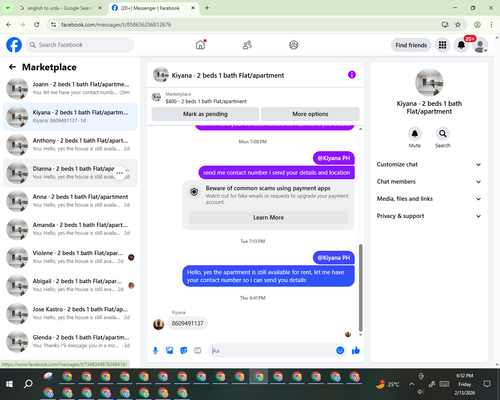Viewport: 500px width, 400px height.
Task: Focus the Search Facebook field
Action: click(80, 45)
